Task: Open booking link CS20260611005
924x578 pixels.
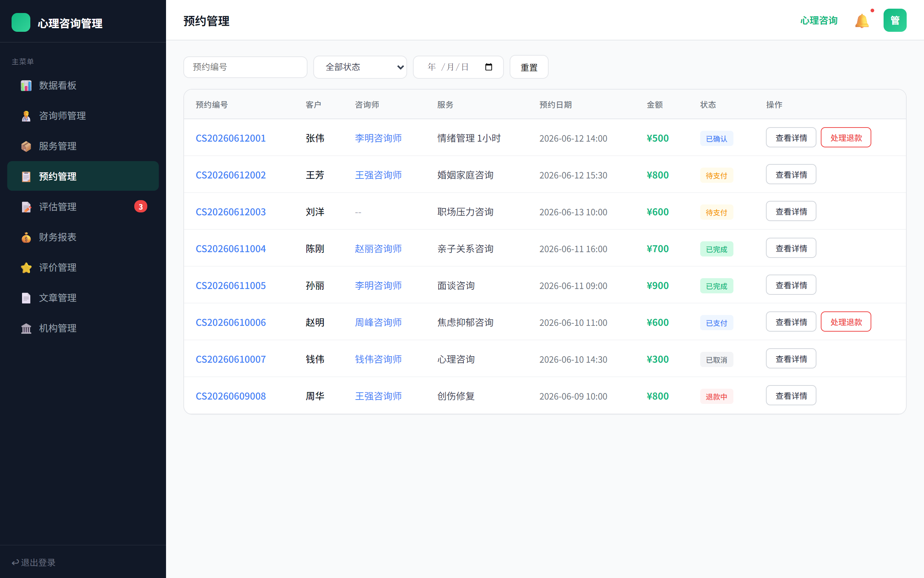Action: click(231, 285)
